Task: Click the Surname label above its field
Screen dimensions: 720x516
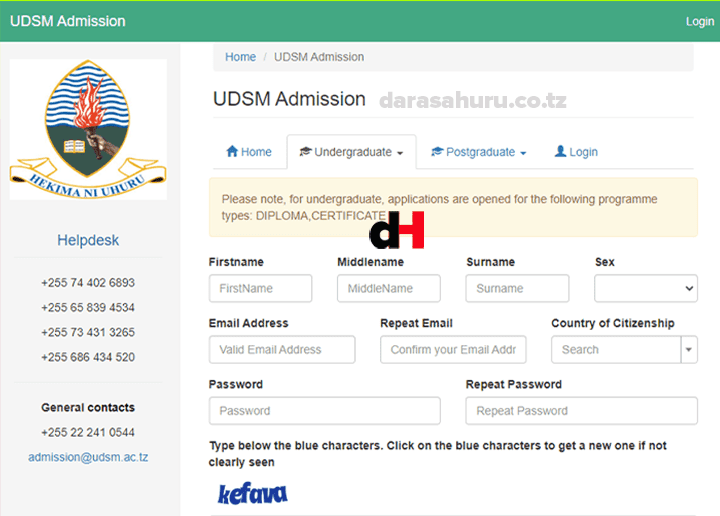Action: (490, 262)
